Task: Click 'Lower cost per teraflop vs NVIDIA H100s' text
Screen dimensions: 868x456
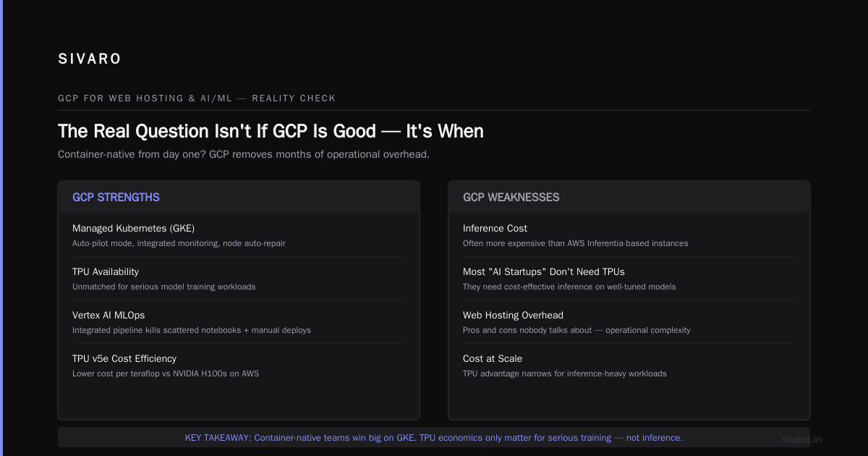Action: [x=166, y=373]
